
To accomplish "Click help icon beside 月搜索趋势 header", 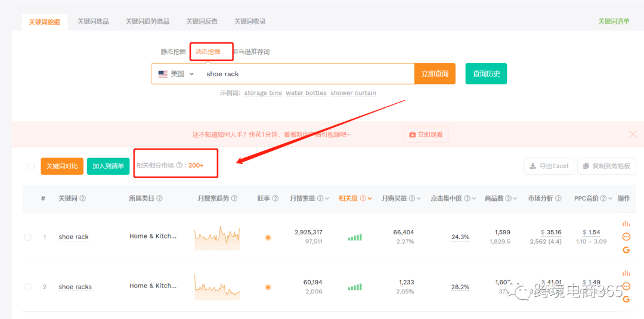I will point(234,199).
